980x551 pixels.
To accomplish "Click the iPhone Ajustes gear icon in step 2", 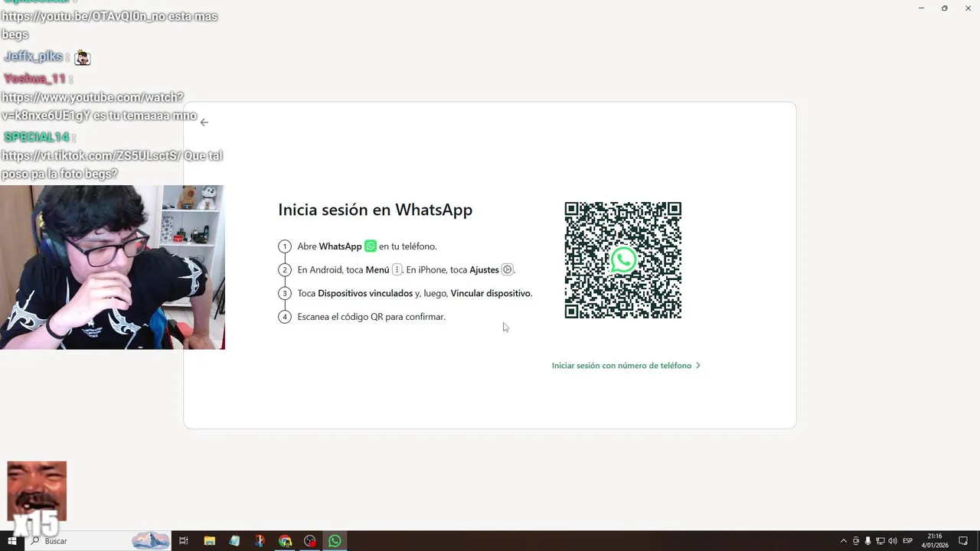I will [x=507, y=269].
